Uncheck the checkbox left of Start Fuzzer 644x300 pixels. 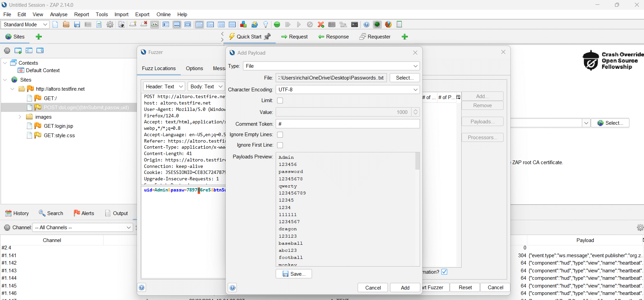[x=444, y=272]
